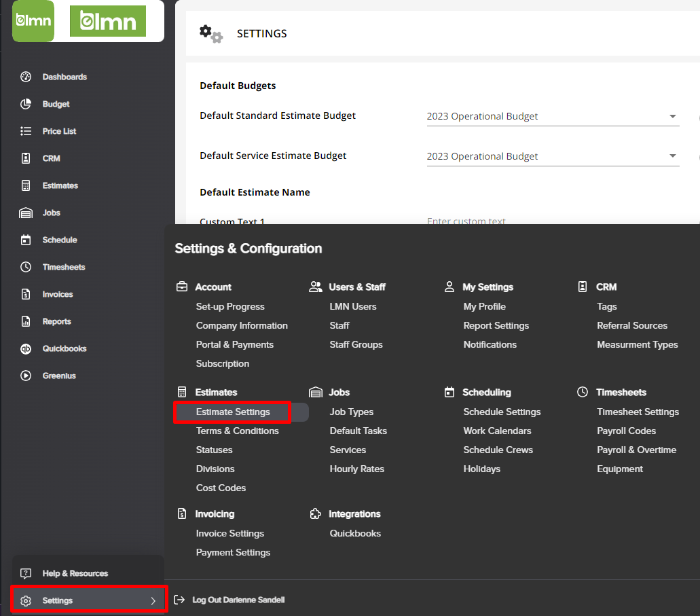
Task: Open Holidays settings
Action: point(481,469)
